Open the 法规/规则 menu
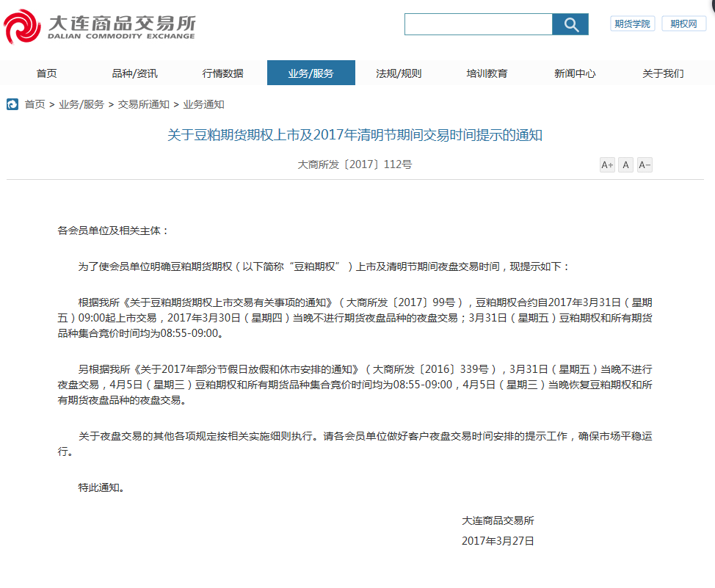The image size is (715, 588). point(399,73)
